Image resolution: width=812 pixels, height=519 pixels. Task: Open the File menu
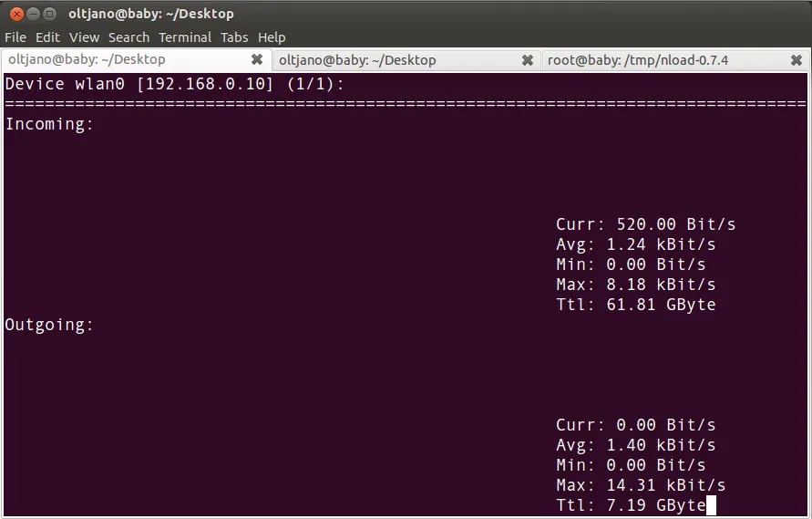15,37
